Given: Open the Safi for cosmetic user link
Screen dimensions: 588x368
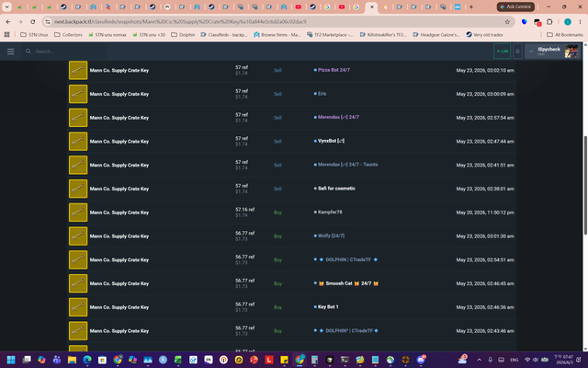Looking at the screenshot, I should [x=336, y=188].
